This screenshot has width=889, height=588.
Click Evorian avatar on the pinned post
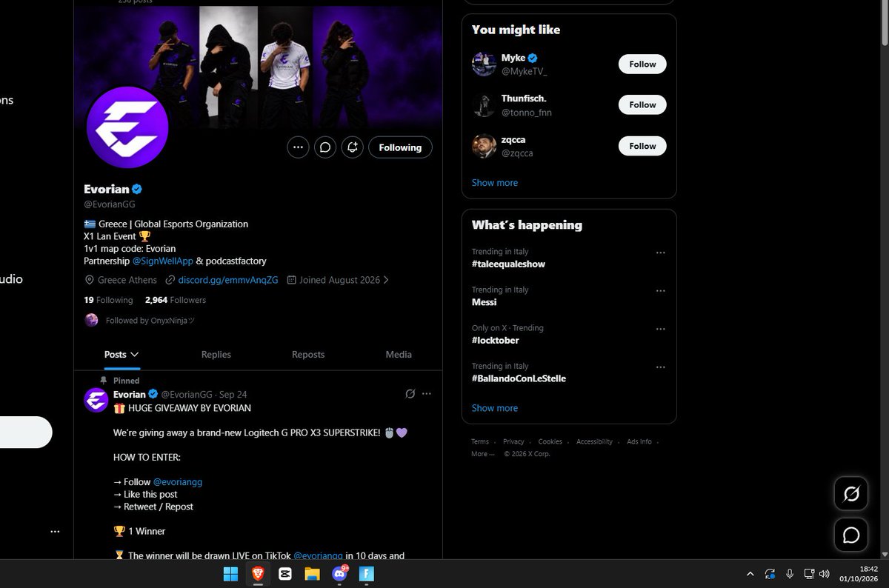[96, 400]
